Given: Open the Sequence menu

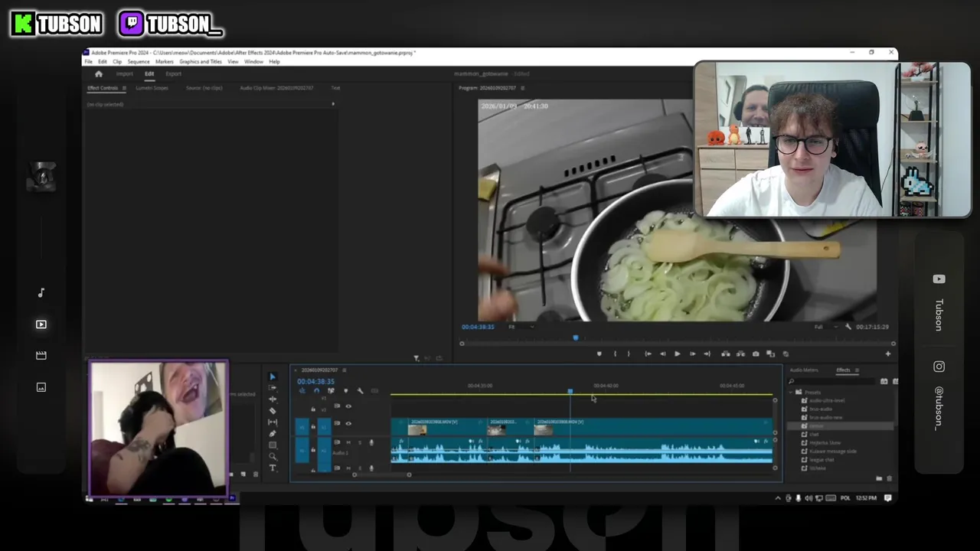Looking at the screenshot, I should coord(139,61).
